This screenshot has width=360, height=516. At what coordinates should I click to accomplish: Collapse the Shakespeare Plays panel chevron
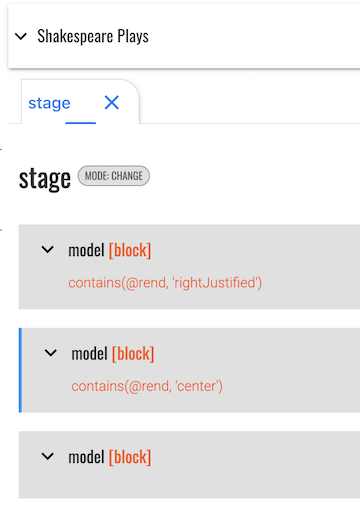pos(21,36)
